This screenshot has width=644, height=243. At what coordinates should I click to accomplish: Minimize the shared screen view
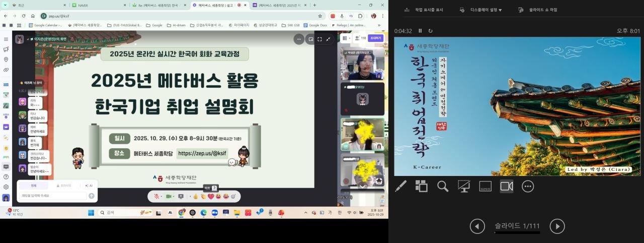pos(329,39)
